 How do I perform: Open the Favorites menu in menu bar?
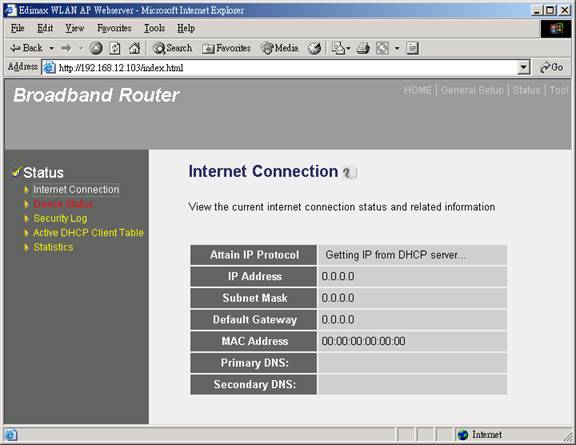[x=114, y=28]
